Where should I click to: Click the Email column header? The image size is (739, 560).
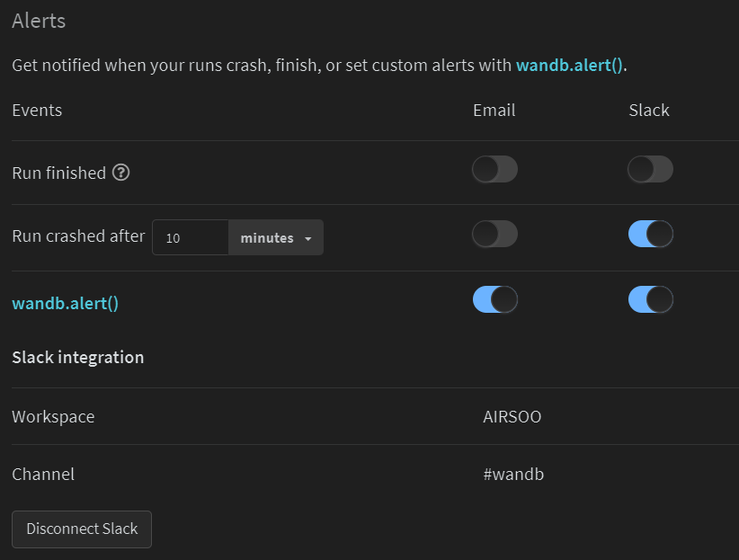click(494, 111)
